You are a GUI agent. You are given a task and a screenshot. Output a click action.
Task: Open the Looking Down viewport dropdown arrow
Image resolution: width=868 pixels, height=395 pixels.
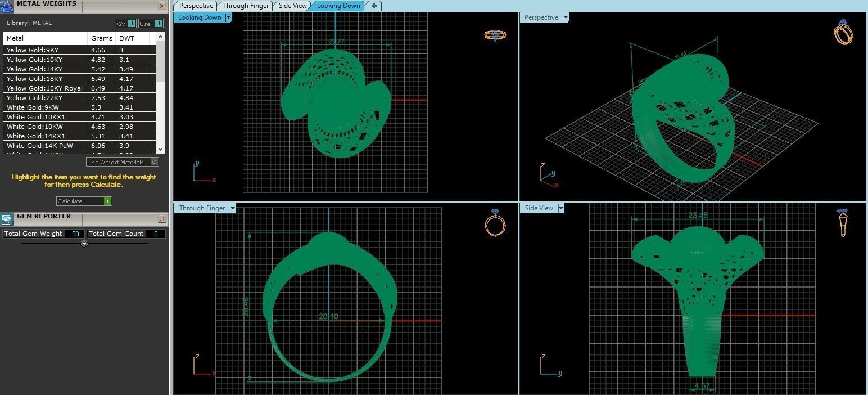pos(228,17)
